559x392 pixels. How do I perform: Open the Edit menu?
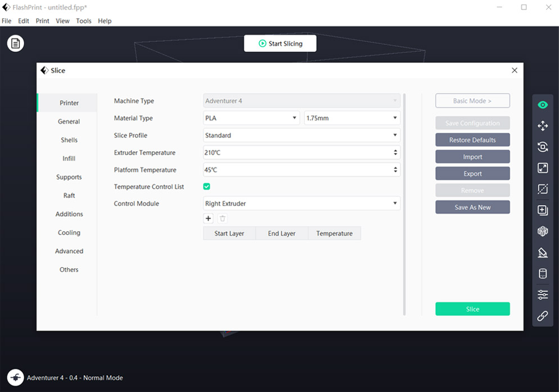pos(24,21)
